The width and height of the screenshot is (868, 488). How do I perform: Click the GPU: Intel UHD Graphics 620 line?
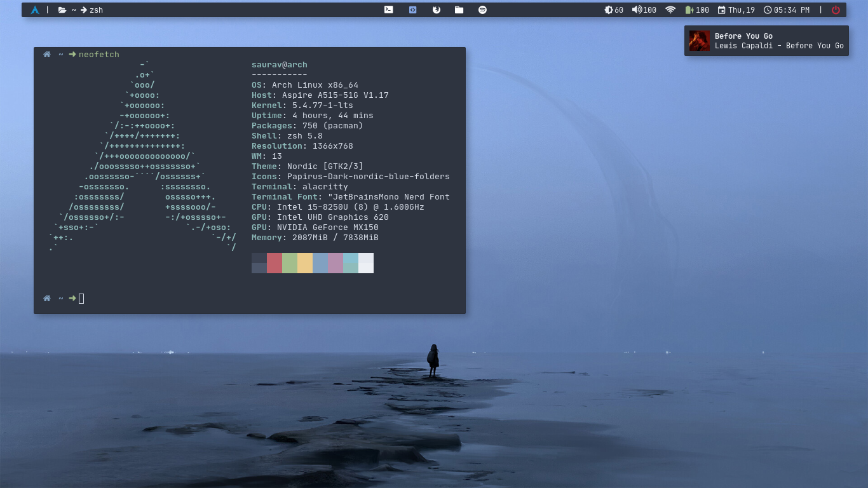(320, 217)
